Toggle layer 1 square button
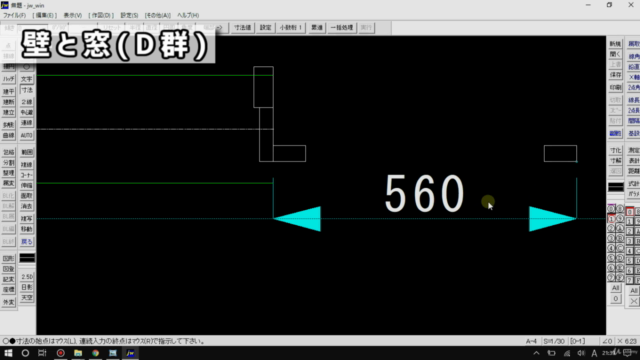 (630, 222)
